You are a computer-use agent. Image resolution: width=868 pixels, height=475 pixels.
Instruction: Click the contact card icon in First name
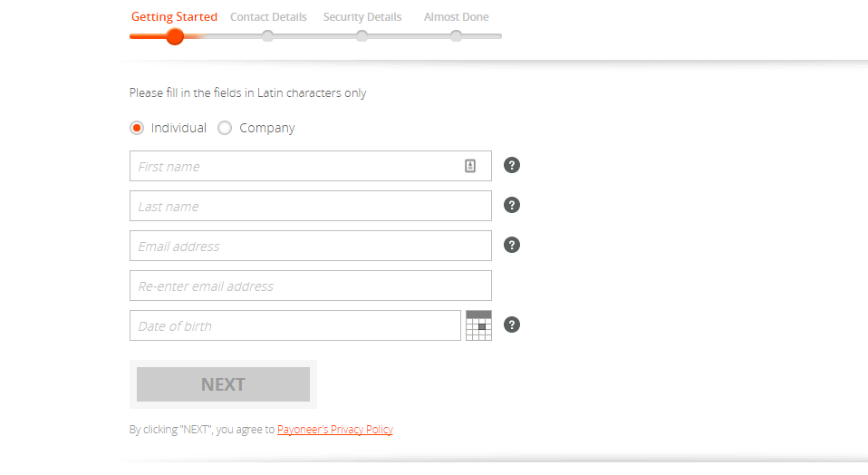tap(470, 166)
